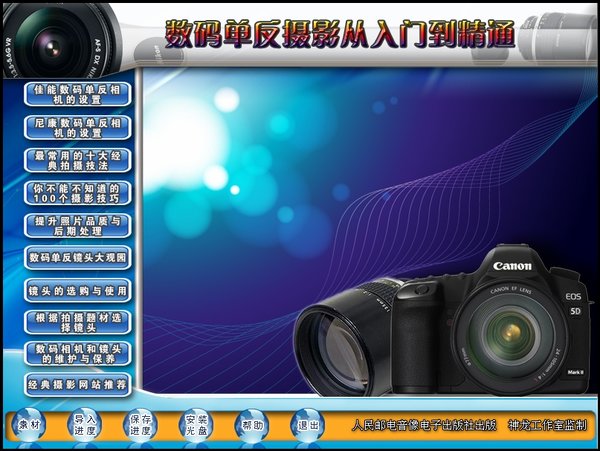Image resolution: width=600 pixels, height=451 pixels.
Task: Open 经典摄影网站推荐 section
Action: (x=78, y=385)
